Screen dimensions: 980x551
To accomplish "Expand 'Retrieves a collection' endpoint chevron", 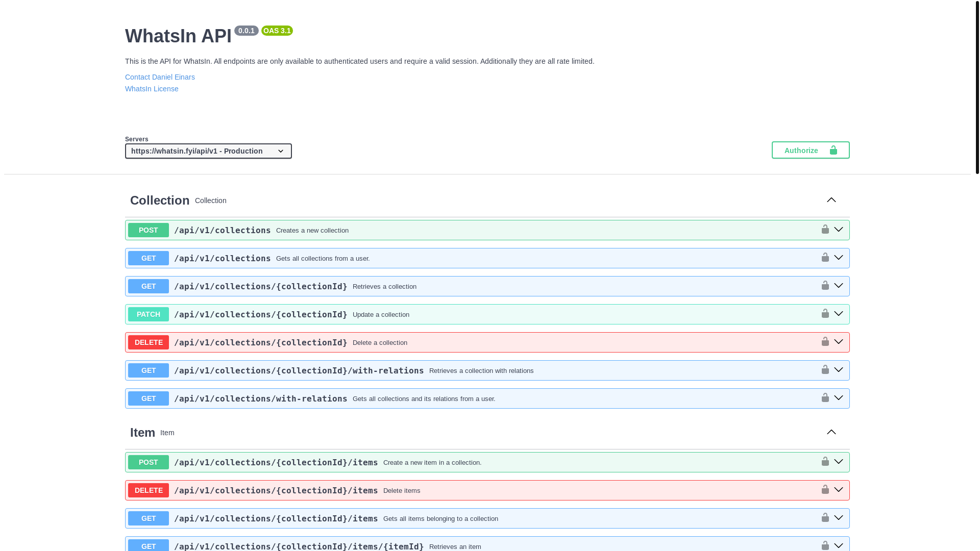I will tap(839, 286).
